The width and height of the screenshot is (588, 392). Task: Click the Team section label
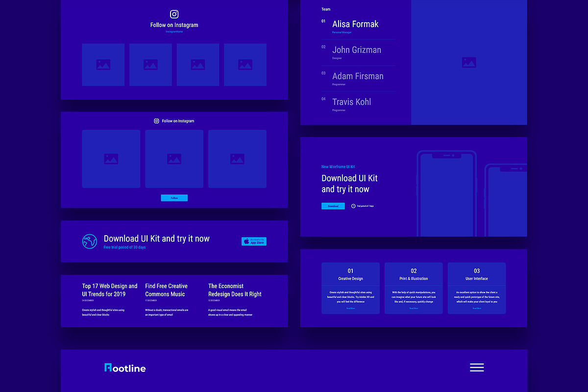click(x=326, y=9)
